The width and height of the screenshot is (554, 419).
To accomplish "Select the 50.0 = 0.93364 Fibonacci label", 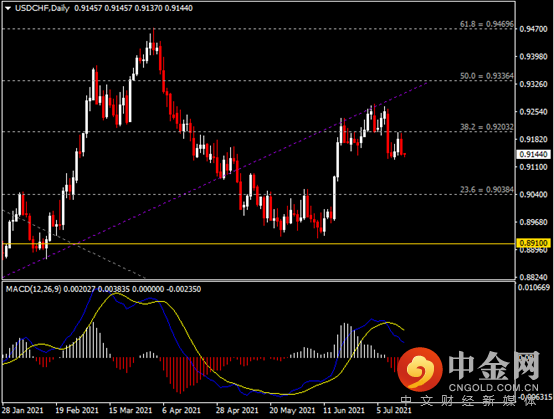I will tap(487, 76).
